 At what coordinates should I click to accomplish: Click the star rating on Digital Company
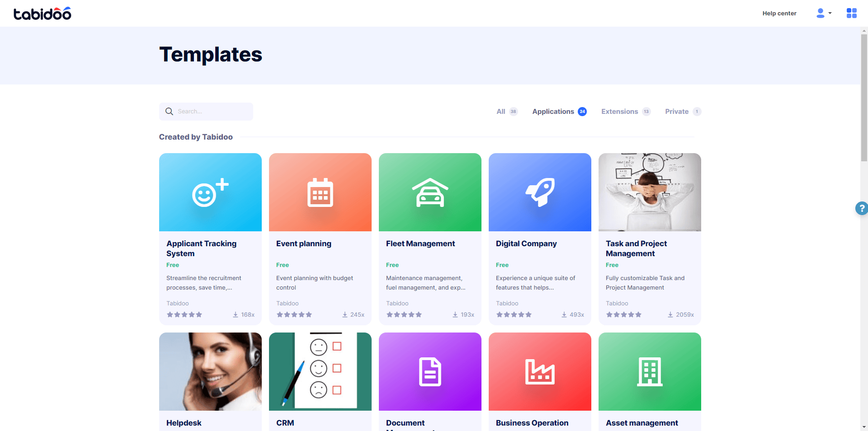[514, 314]
